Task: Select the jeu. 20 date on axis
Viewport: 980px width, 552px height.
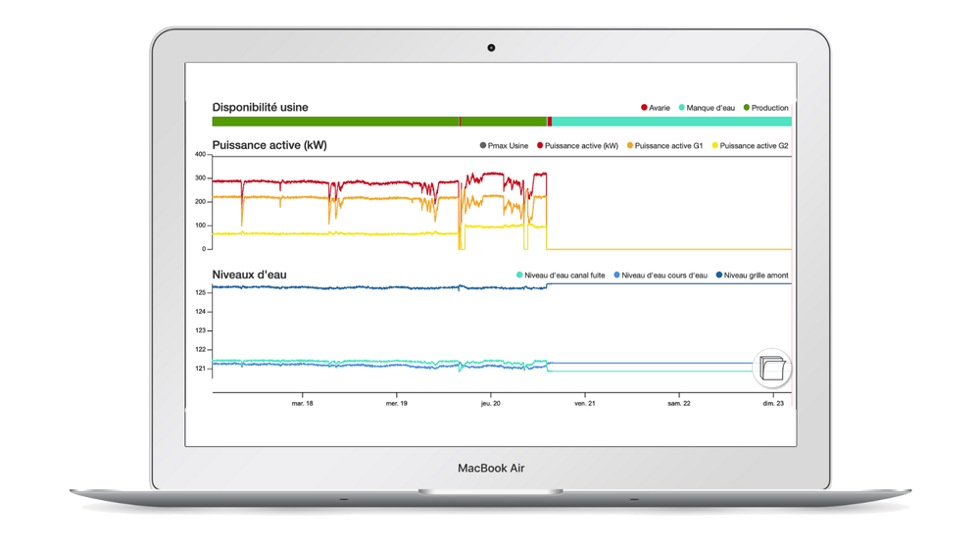Action: tap(491, 403)
